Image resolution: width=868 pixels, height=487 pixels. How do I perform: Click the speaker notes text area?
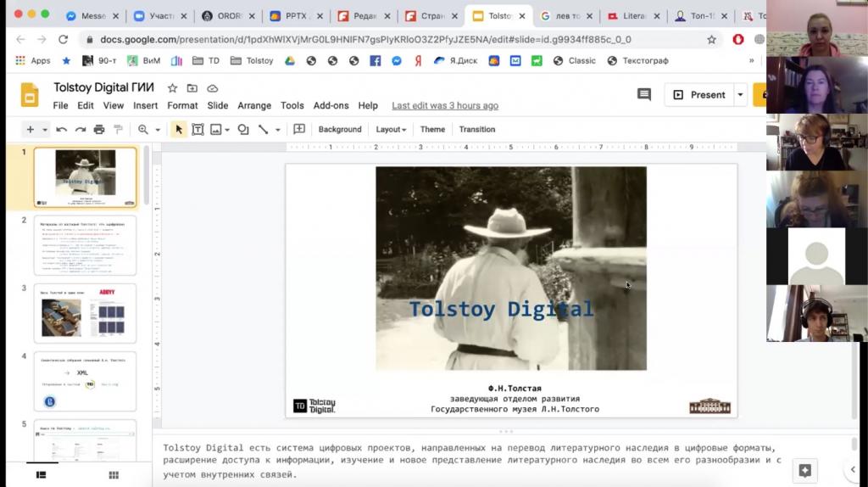[472, 461]
